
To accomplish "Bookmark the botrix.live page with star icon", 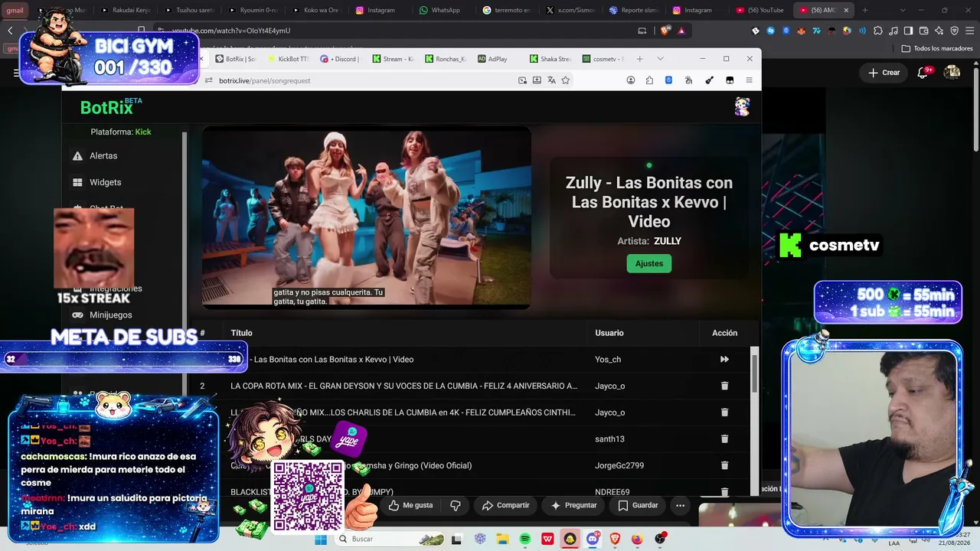I will [566, 80].
